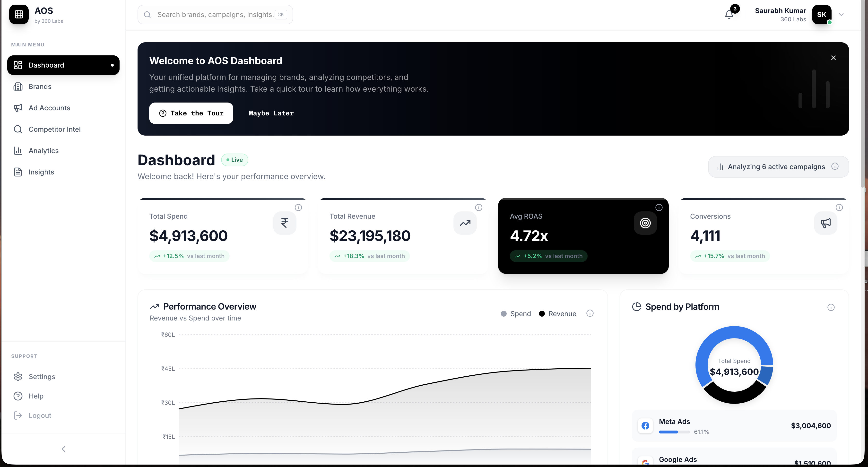This screenshot has width=868, height=467.
Task: Click the Brands building icon
Action: (18, 86)
